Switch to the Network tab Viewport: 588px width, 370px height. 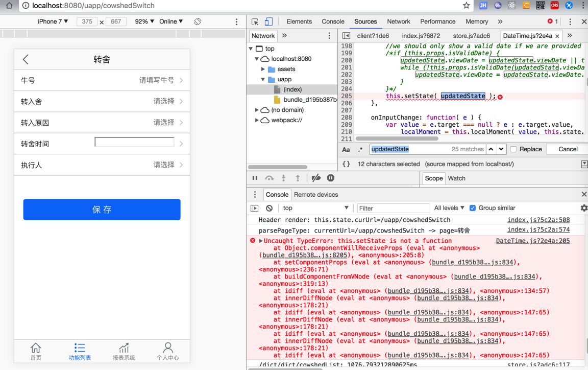point(398,21)
